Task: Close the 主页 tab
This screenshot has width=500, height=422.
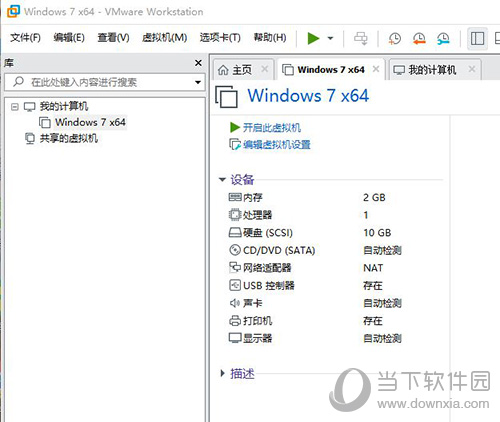Action: [265, 69]
